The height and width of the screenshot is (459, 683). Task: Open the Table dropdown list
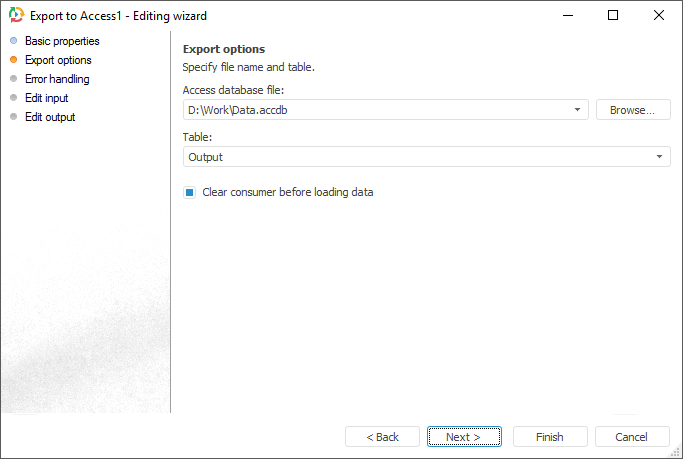pyautogui.click(x=660, y=157)
